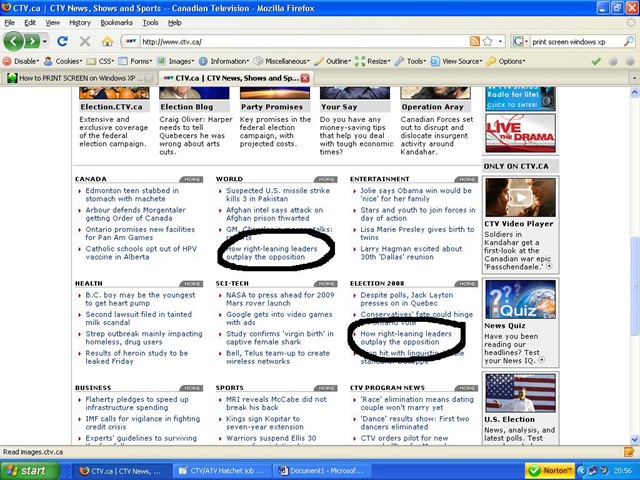The width and height of the screenshot is (640, 480).
Task: Click the search box with 'print screen windows xp'
Action: click(x=576, y=41)
